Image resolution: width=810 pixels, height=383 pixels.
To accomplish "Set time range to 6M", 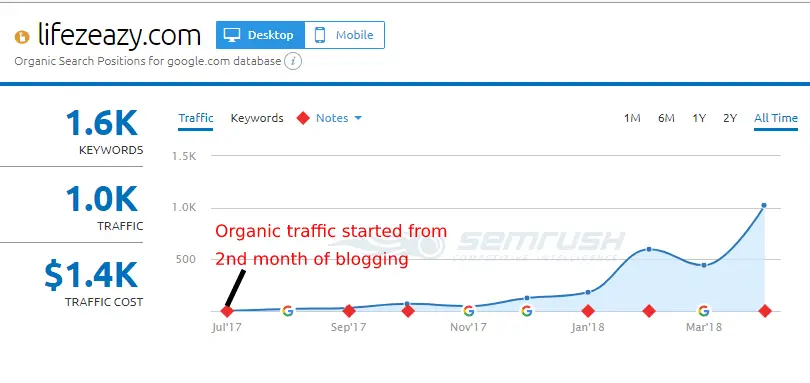I will 666,118.
